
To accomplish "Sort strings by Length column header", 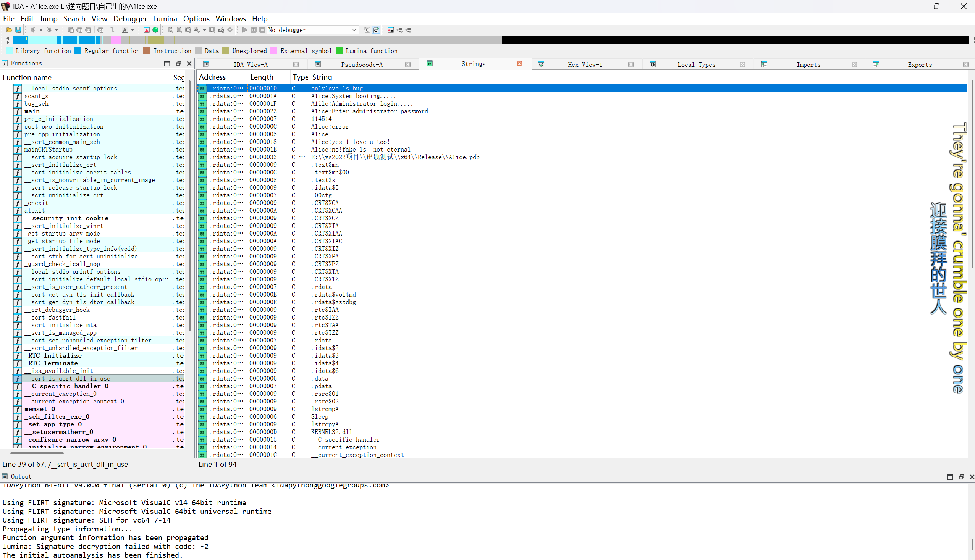I will pyautogui.click(x=262, y=77).
